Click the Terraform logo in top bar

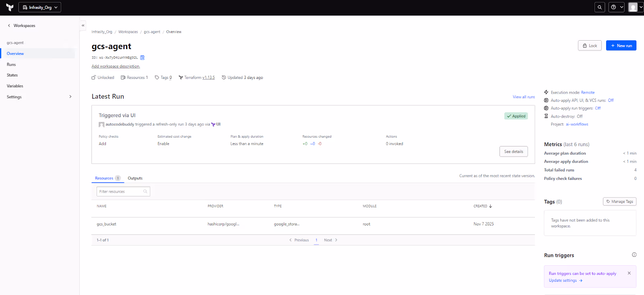point(10,7)
